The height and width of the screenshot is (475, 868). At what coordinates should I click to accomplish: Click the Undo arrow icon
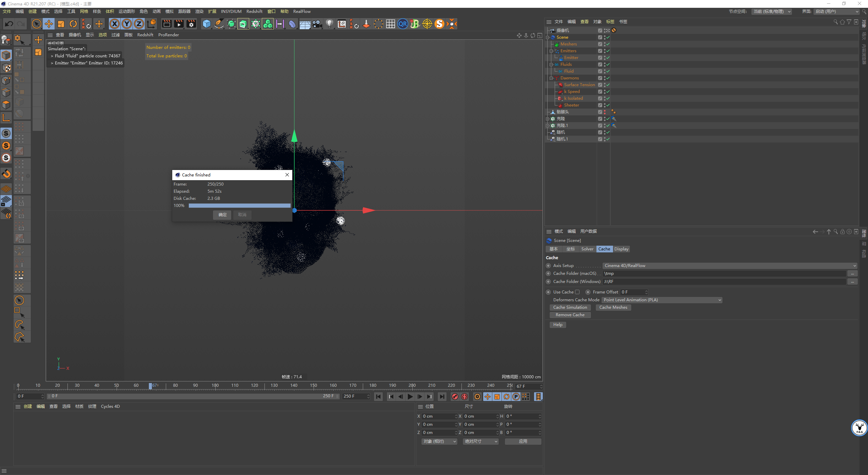[9, 24]
